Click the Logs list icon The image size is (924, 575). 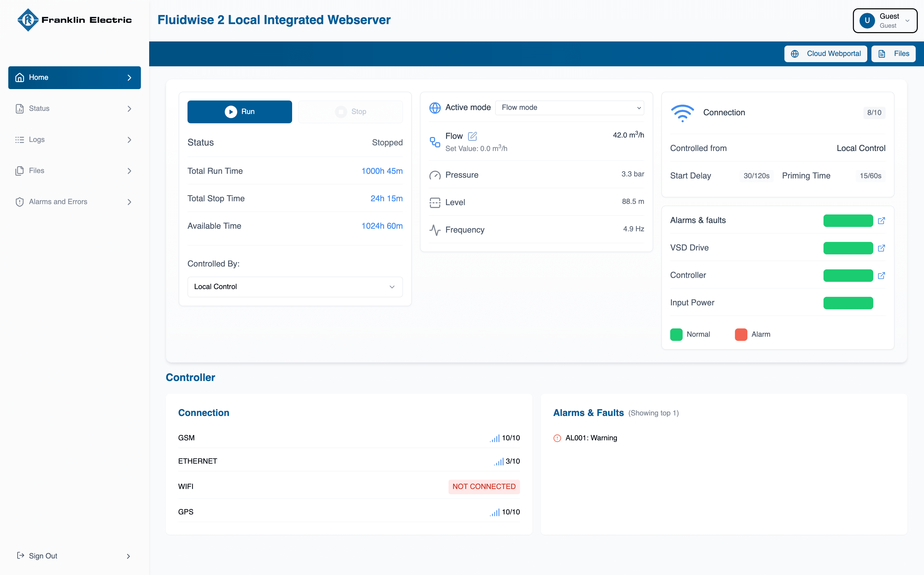click(20, 140)
